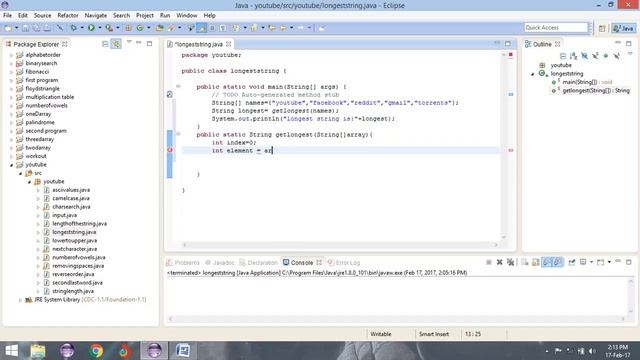Viewport: 640px width, 360px height.
Task: Click the fold toggle beside main method
Action: [178, 86]
